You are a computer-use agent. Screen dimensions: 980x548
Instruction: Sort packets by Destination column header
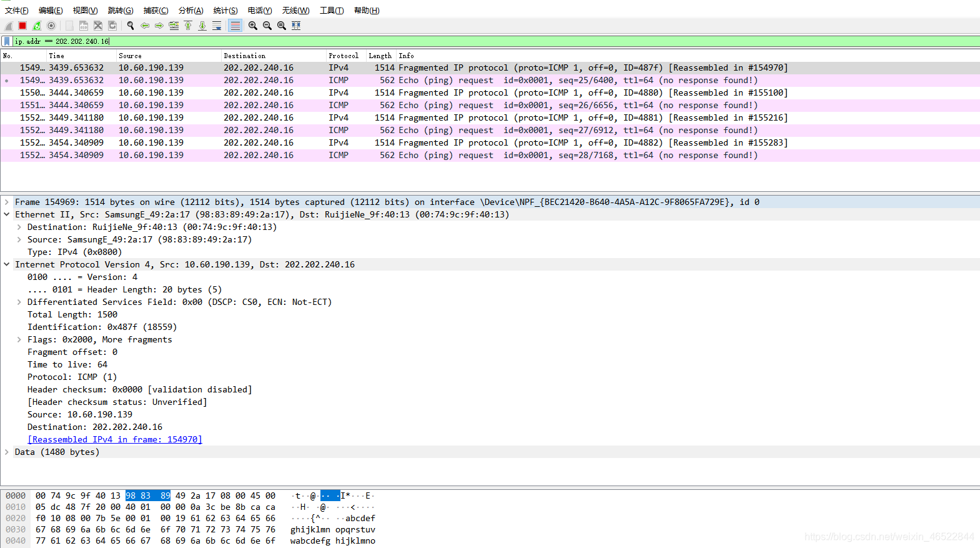pos(274,56)
